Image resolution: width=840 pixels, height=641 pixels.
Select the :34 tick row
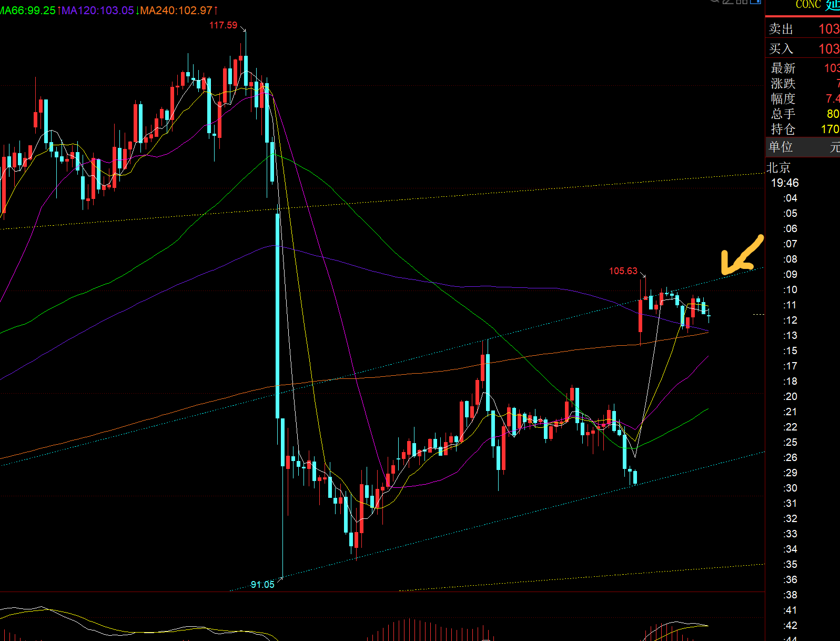(790, 549)
